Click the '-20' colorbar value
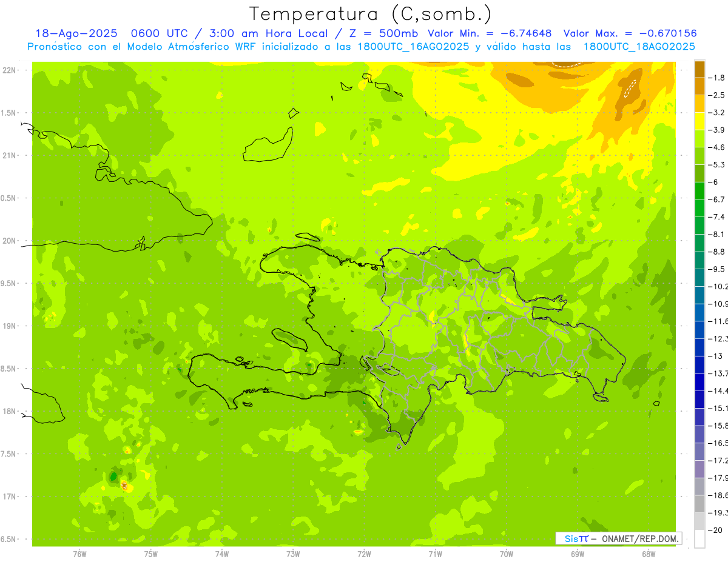728x562 pixels. [715, 530]
